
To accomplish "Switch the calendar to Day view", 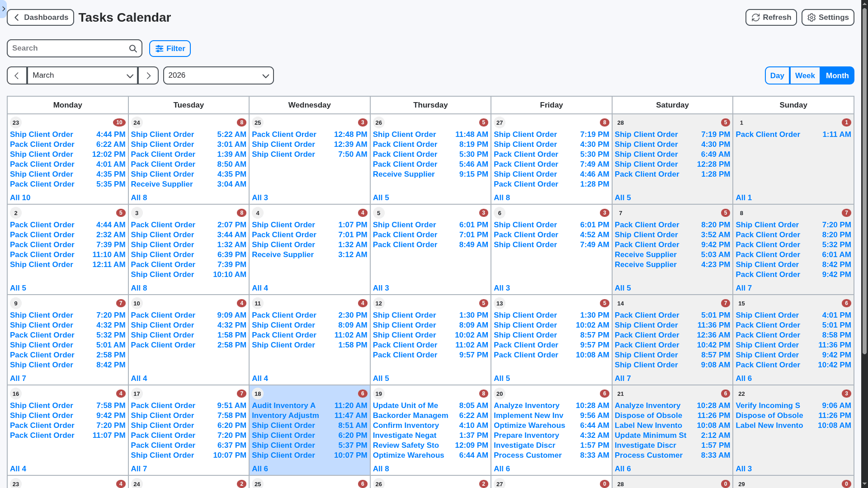I will click(777, 75).
